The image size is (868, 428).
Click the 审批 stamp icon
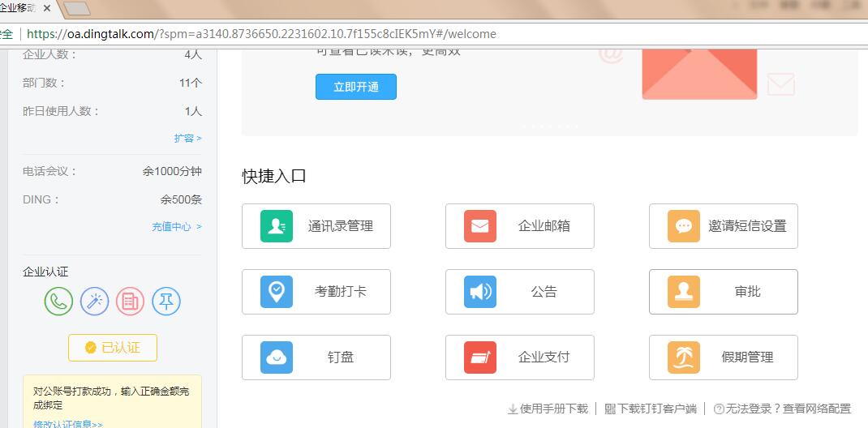(x=684, y=292)
